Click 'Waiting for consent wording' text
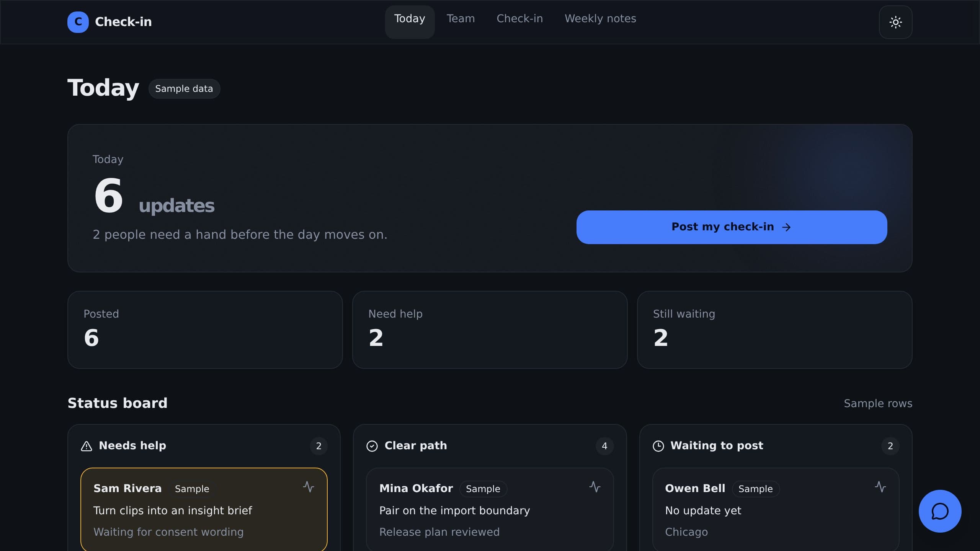The width and height of the screenshot is (980, 551). tap(168, 532)
